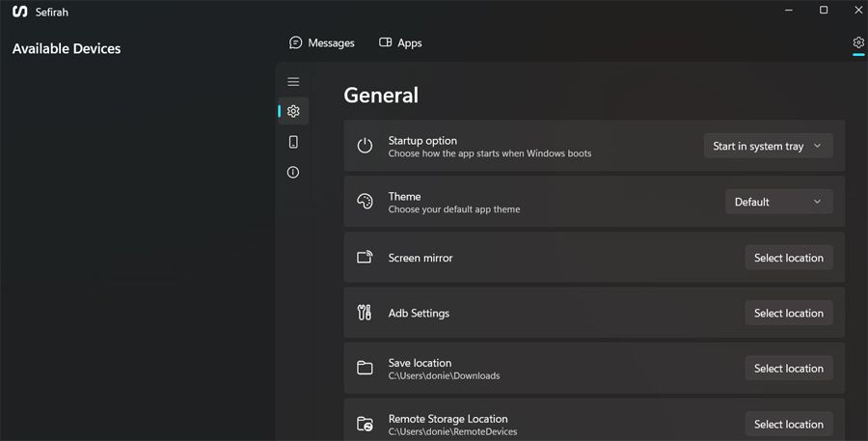
Task: Switch to the Apps tab
Action: click(x=400, y=43)
